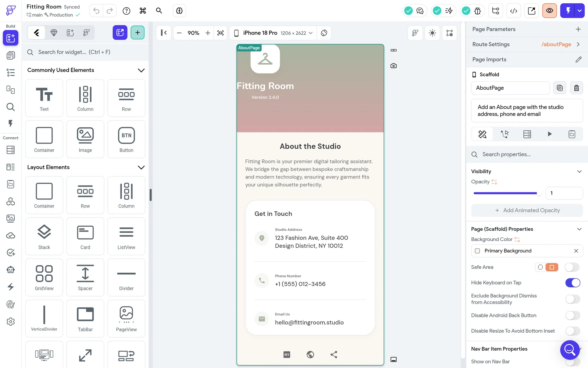
Task: Open the view code icon
Action: click(x=514, y=11)
